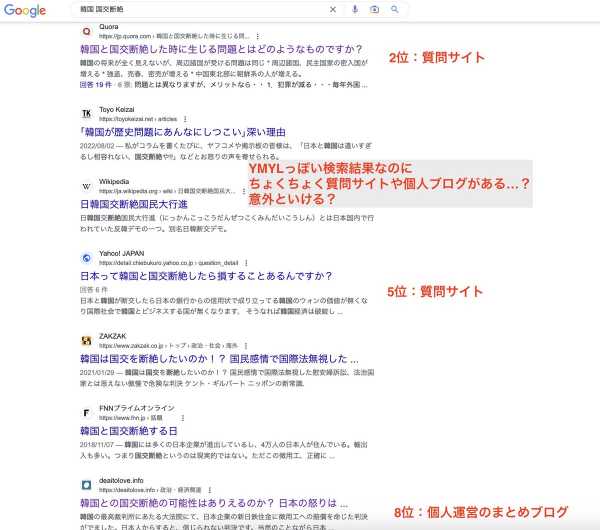The height and width of the screenshot is (530, 600).
Task: Click the Quora site name text
Action: [x=109, y=27]
